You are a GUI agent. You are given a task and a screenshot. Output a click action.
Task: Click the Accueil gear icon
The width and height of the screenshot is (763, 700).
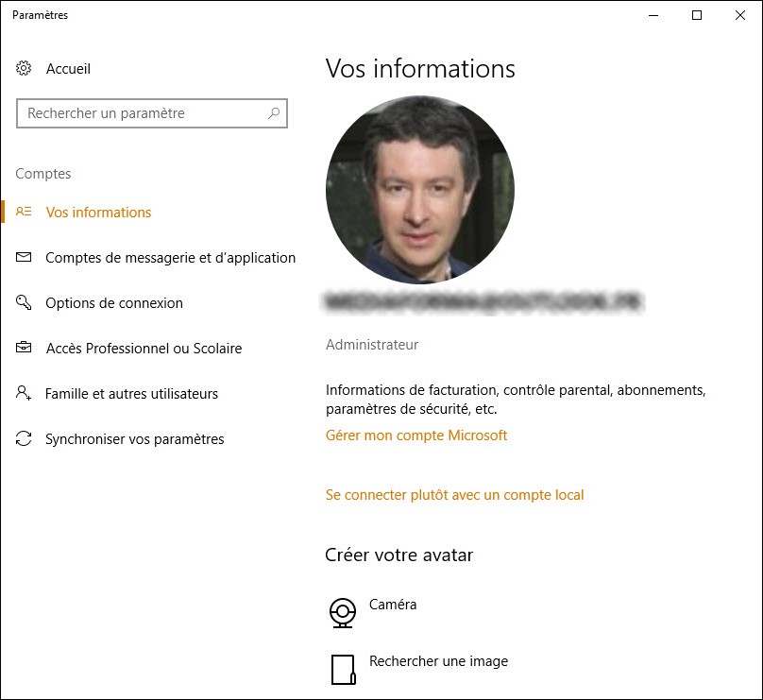coord(25,69)
